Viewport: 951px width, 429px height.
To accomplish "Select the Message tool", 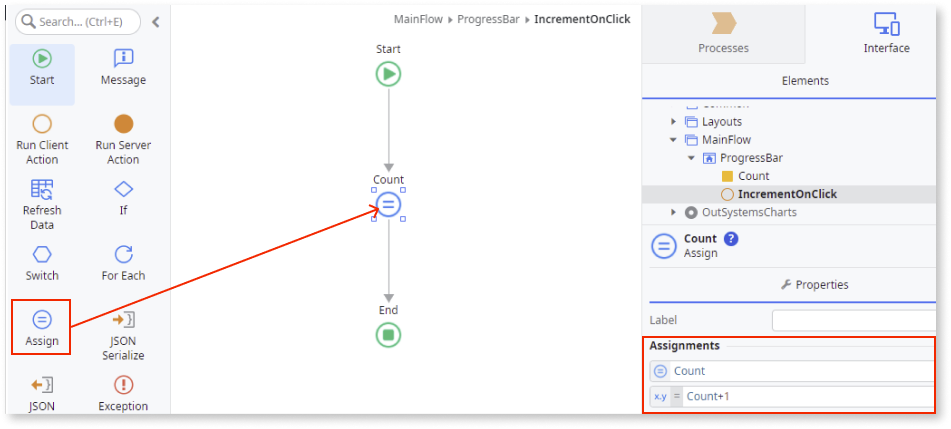I will coord(123,69).
